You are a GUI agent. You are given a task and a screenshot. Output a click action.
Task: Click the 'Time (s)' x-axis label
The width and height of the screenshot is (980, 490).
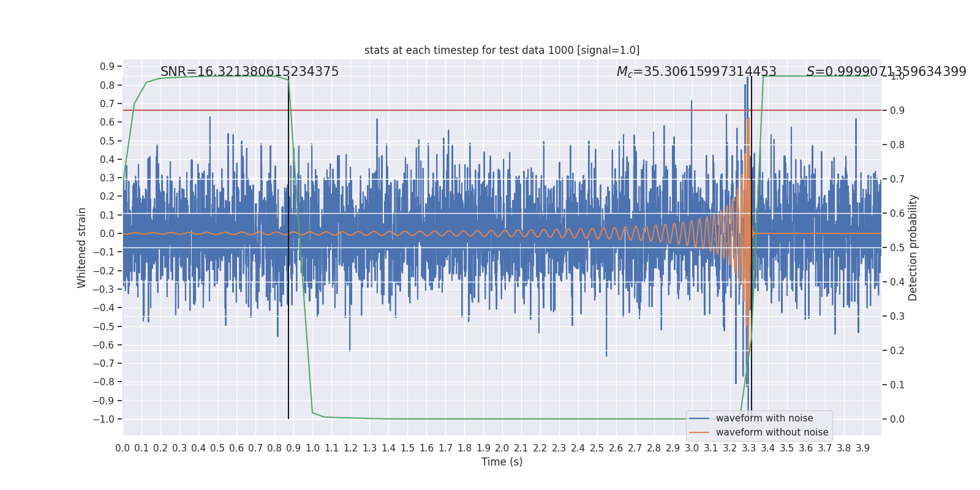point(502,462)
